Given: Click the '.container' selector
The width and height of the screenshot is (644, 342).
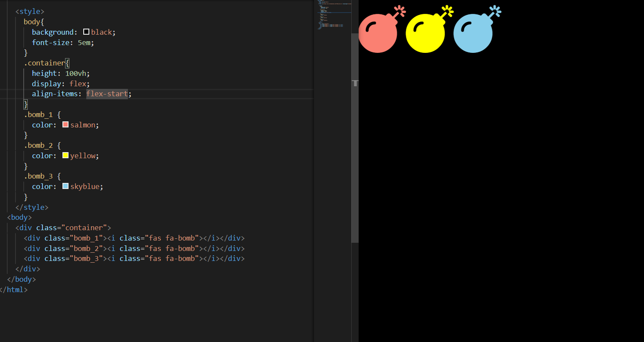Looking at the screenshot, I should (44, 63).
